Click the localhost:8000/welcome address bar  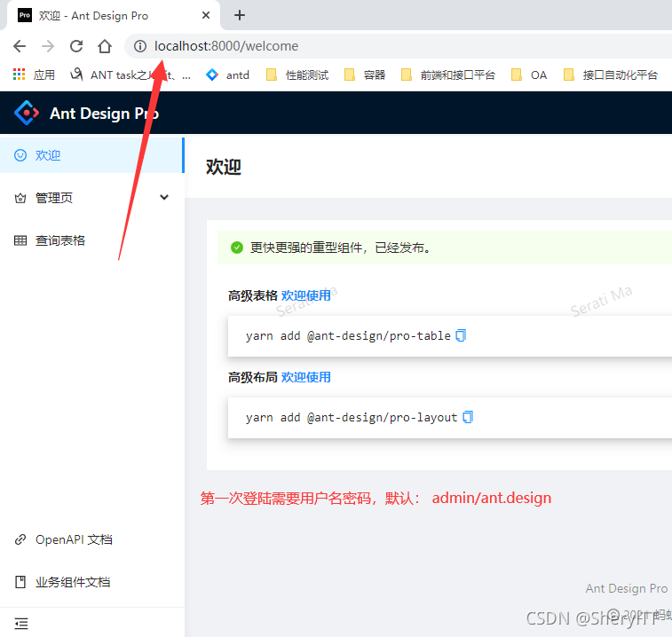coord(399,46)
